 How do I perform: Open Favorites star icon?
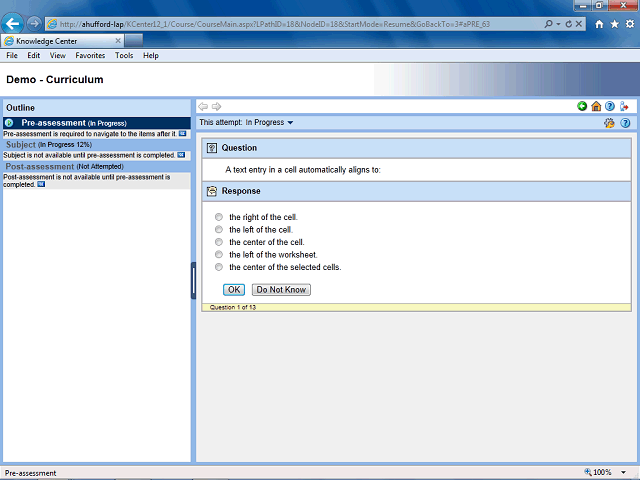tap(615, 24)
